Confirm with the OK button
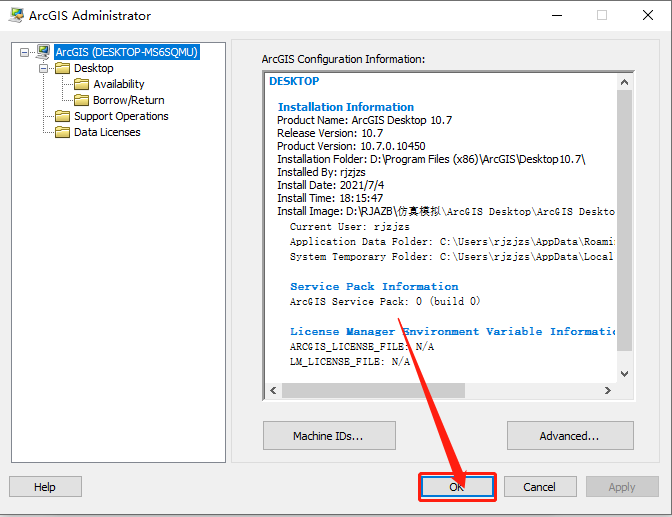The width and height of the screenshot is (672, 517). point(457,487)
